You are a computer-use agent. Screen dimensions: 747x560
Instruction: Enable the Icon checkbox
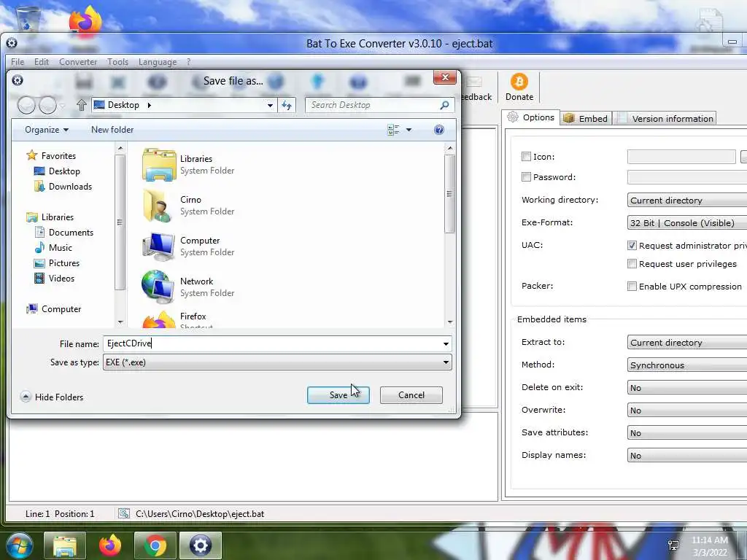(526, 156)
